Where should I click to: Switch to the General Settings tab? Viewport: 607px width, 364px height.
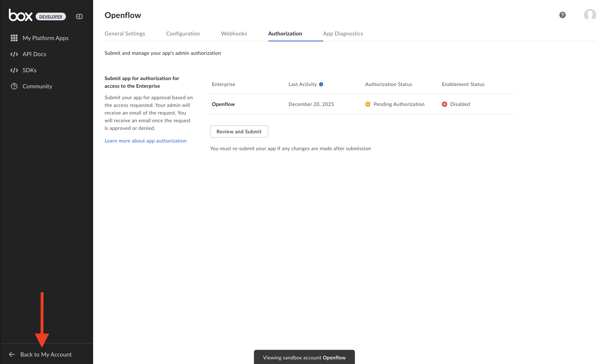point(125,34)
